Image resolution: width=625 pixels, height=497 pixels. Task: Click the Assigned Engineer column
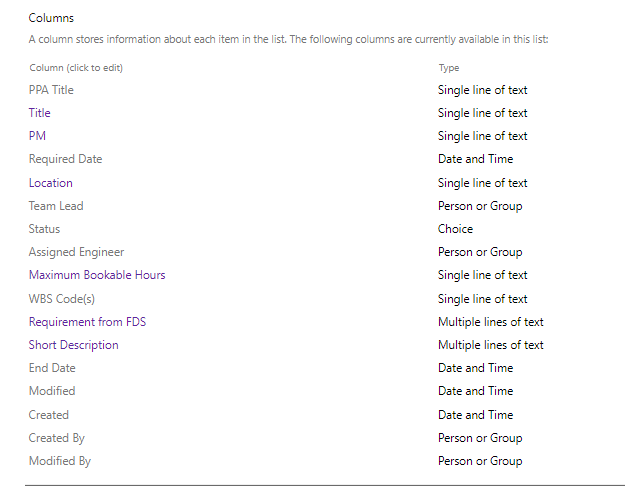tap(76, 252)
